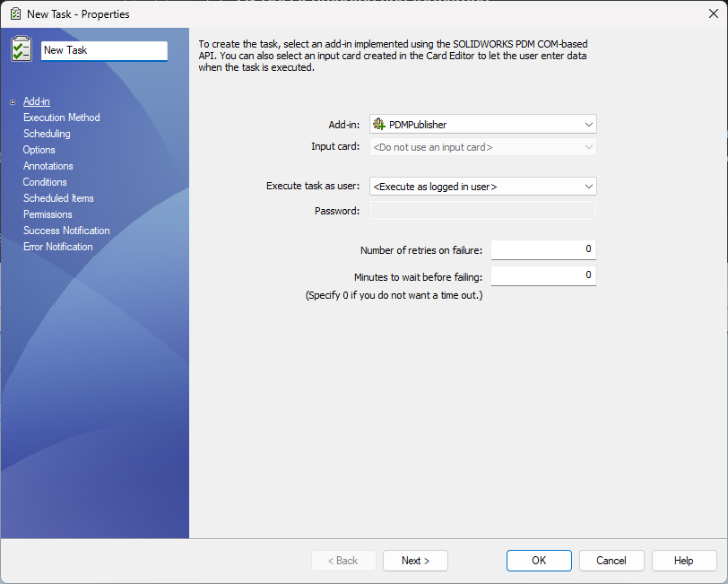728x584 pixels.
Task: Click the Next button
Action: (415, 561)
